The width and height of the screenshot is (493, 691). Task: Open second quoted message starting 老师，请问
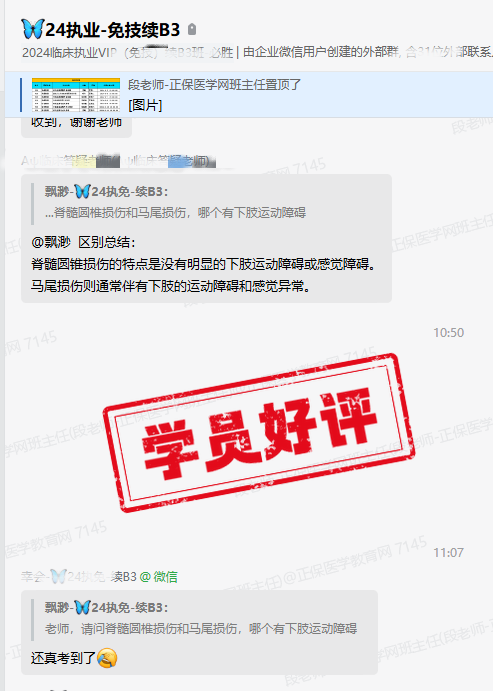(x=200, y=619)
